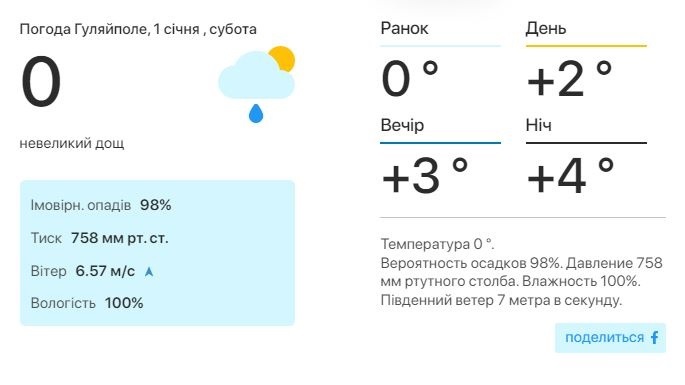The width and height of the screenshot is (685, 385).
Task: Click the поделиться share button
Action: pos(610,338)
